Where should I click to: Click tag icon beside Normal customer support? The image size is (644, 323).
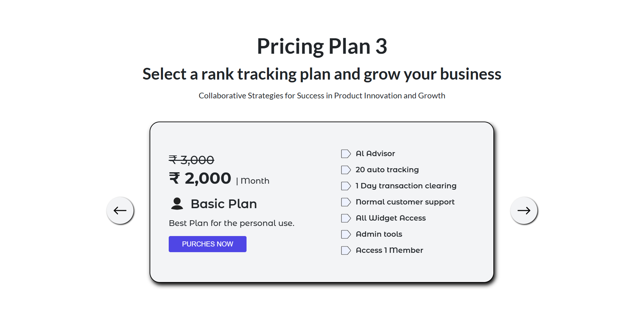pyautogui.click(x=346, y=202)
